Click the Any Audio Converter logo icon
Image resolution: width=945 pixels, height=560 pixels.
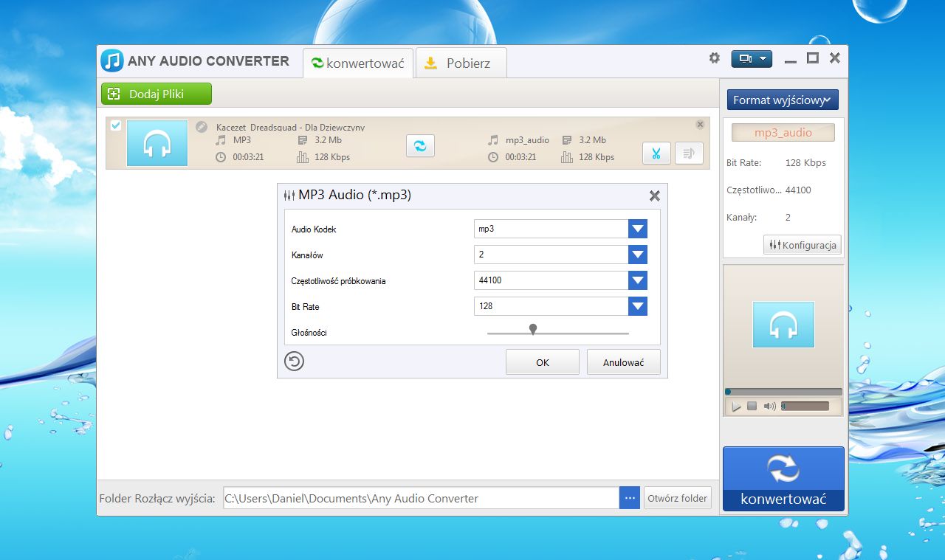tap(112, 61)
